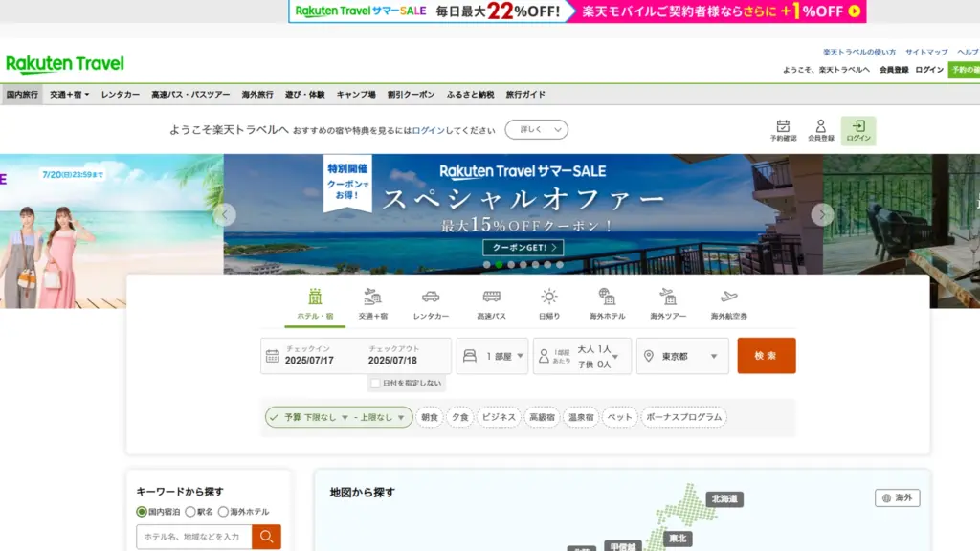The image size is (980, 551).
Task: Click the 会員登録 person icon
Action: (x=820, y=130)
